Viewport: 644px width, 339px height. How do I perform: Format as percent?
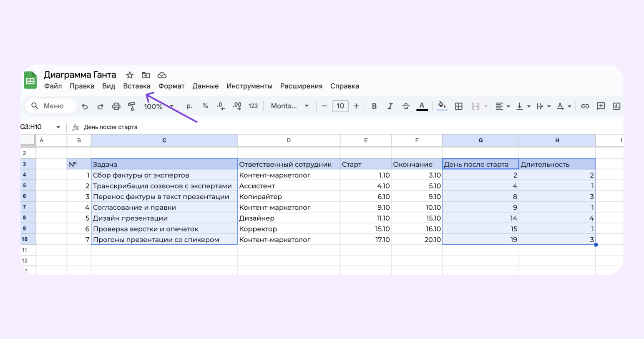pyautogui.click(x=205, y=106)
